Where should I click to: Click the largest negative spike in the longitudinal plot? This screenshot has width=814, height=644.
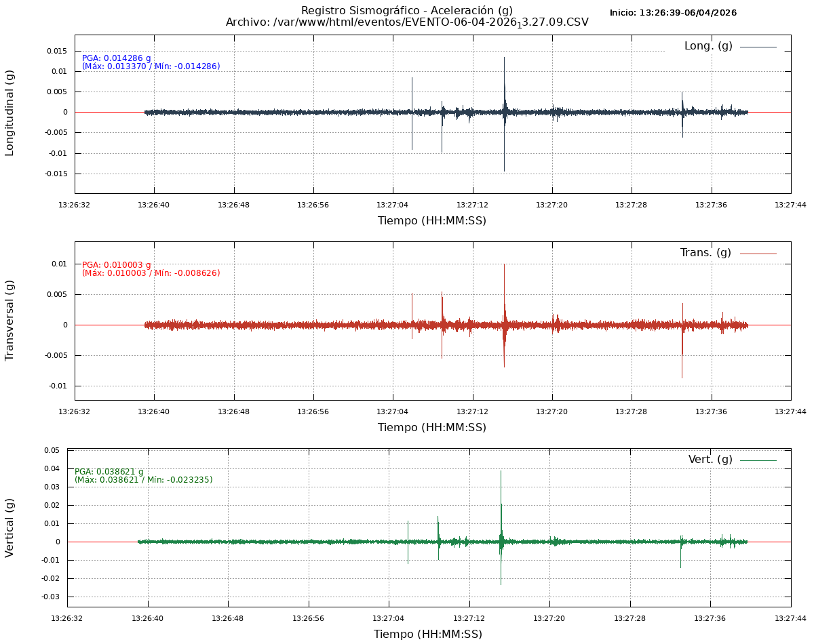click(x=504, y=169)
